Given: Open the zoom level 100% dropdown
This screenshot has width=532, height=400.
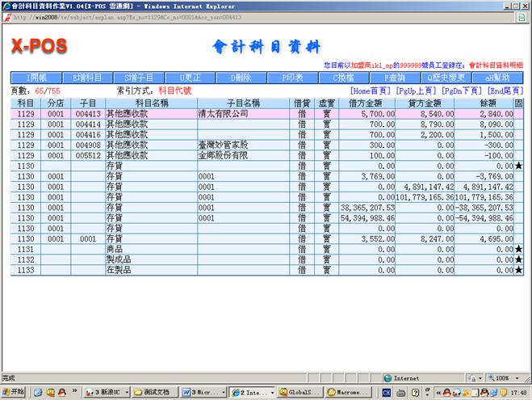Looking at the screenshot, I should [507, 377].
